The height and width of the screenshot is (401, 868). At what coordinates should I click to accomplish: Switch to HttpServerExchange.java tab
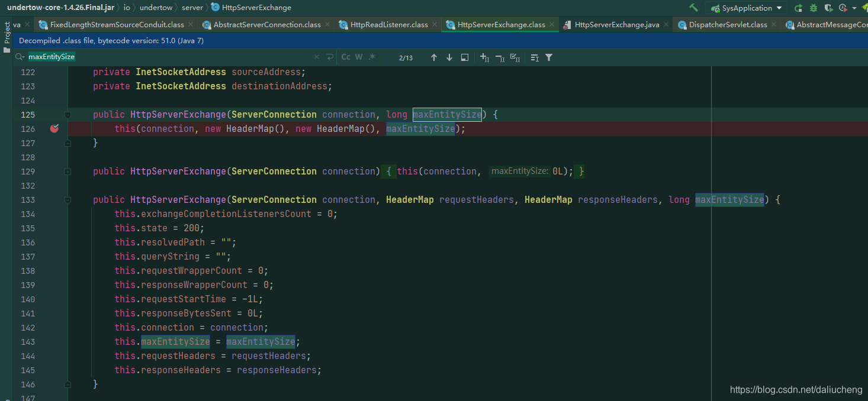616,25
